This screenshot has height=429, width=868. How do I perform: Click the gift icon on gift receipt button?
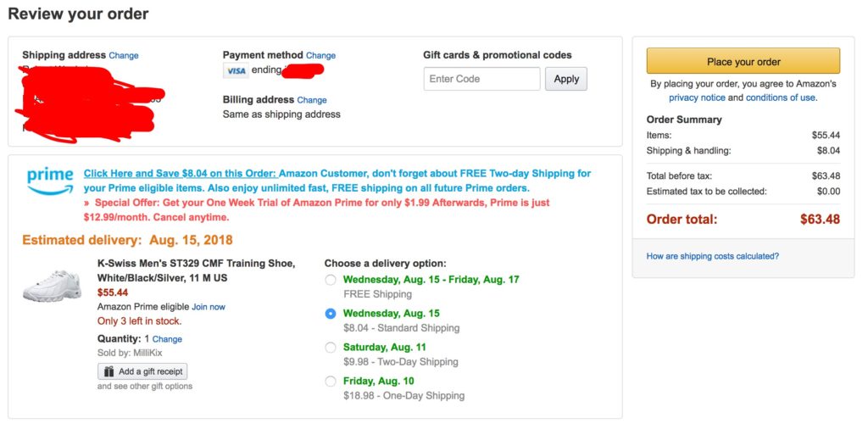[108, 371]
